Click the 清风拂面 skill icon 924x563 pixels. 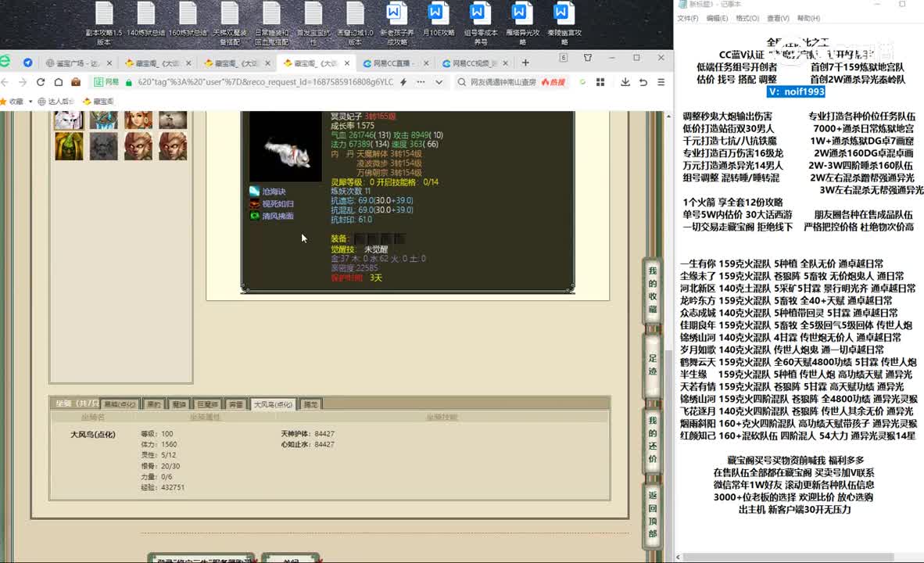click(x=255, y=216)
